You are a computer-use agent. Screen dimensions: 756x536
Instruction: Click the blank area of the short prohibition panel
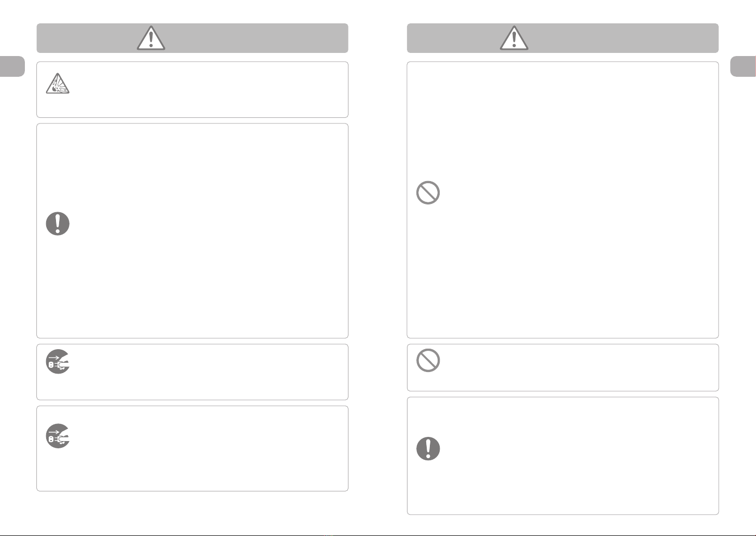(576, 367)
